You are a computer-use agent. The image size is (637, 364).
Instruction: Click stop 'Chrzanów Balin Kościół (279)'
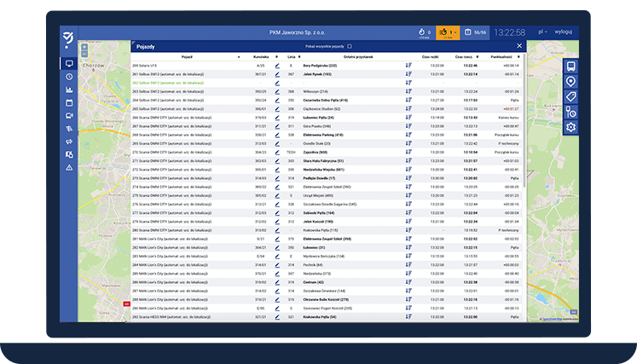pos(326,300)
